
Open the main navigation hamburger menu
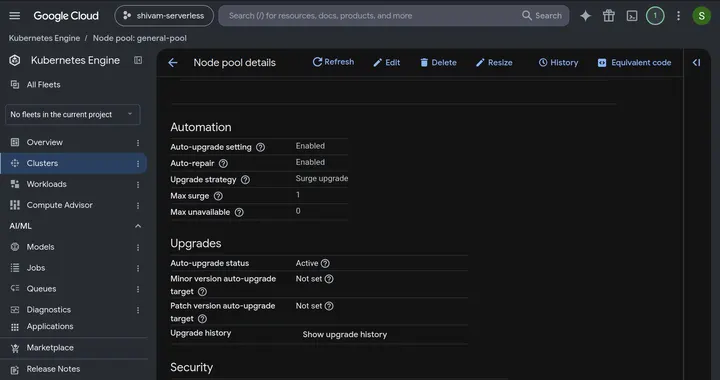[15, 16]
